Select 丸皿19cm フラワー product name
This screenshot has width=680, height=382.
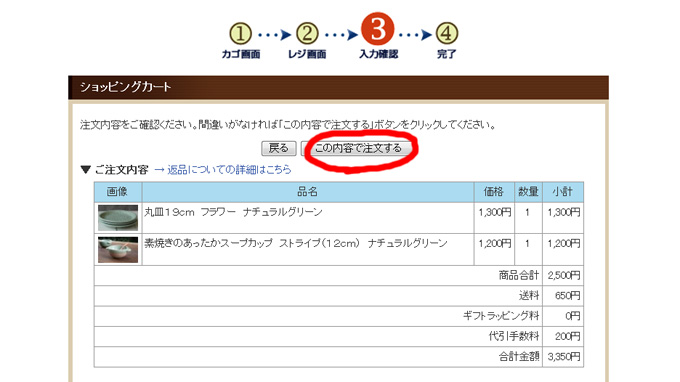click(233, 212)
